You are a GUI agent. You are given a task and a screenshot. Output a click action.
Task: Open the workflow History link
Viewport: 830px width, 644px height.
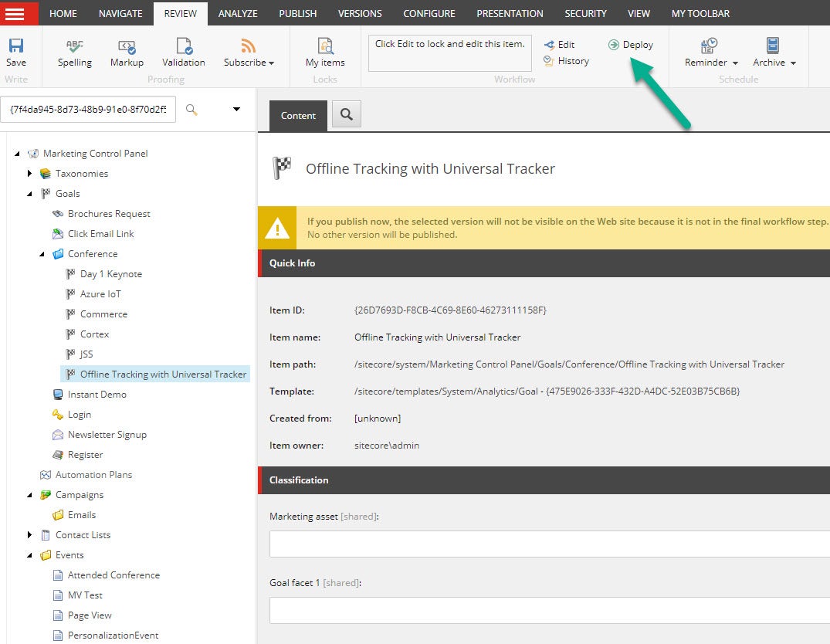(566, 61)
